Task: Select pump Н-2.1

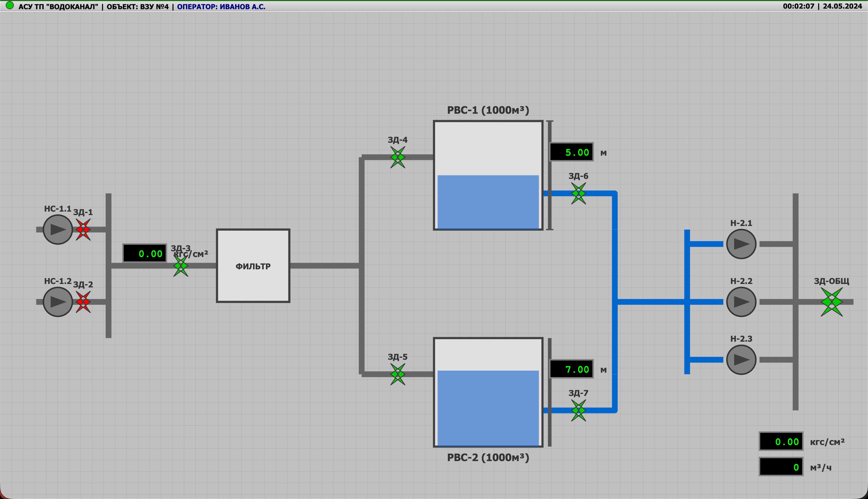Action: click(x=741, y=244)
